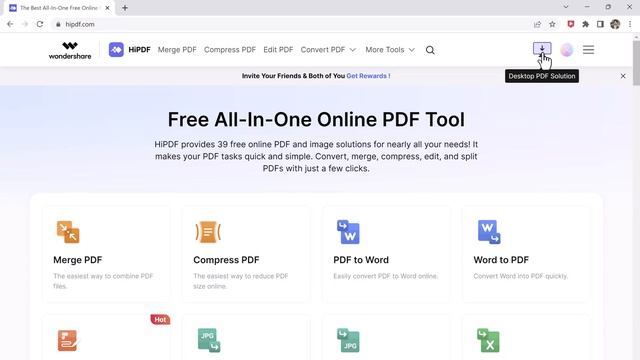
Task: Click 'Easily convert PDF to Word online.' text
Action: click(x=385, y=276)
